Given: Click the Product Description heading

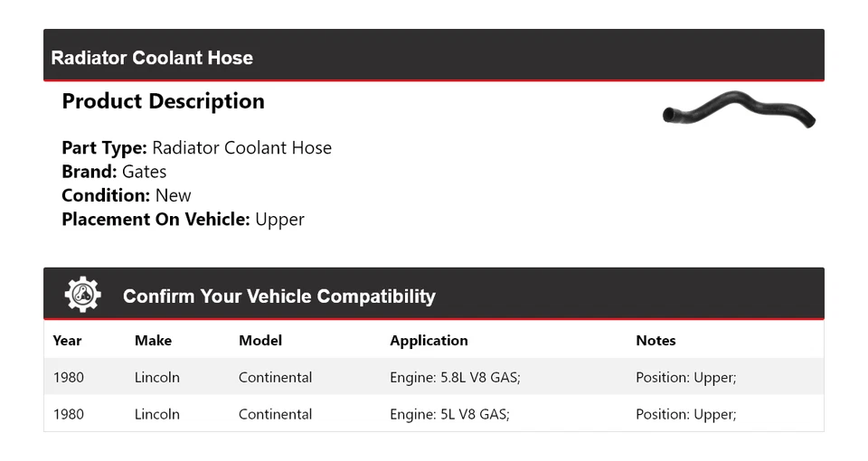Looking at the screenshot, I should [x=163, y=101].
